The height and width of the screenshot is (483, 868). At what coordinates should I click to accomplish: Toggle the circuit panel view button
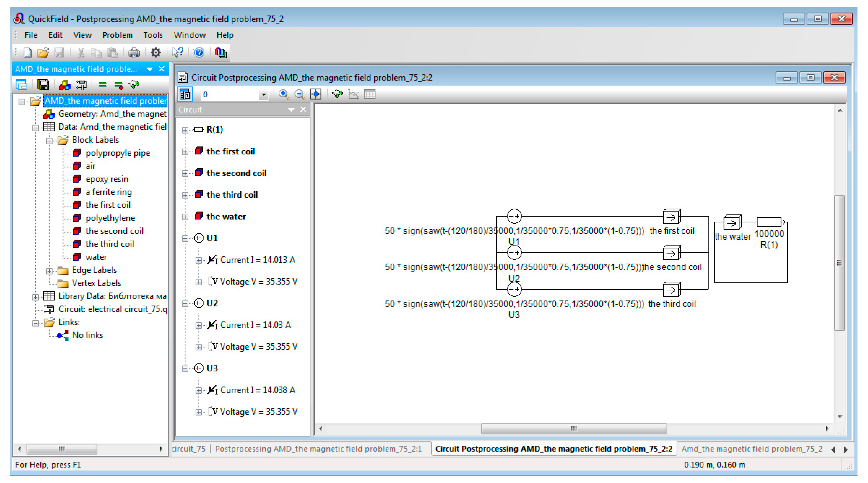[x=185, y=94]
